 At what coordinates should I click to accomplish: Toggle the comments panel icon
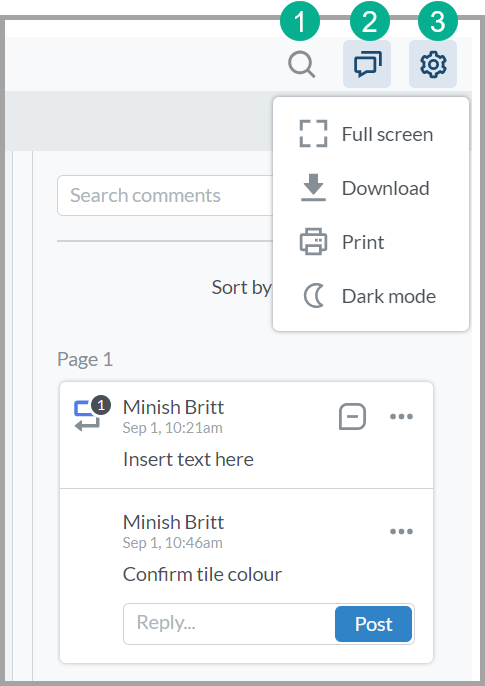(367, 64)
